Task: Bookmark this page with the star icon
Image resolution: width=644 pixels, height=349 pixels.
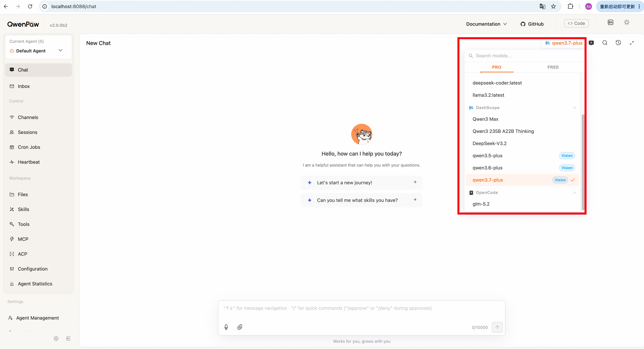Action: click(554, 6)
